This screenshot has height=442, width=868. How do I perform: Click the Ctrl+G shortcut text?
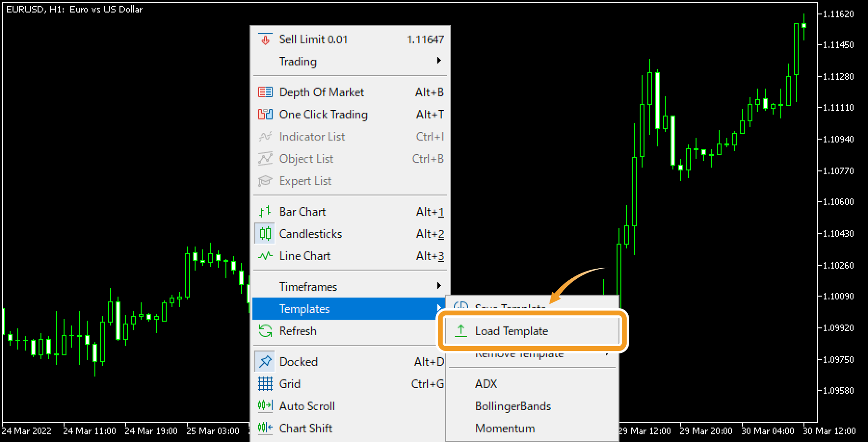[x=427, y=384]
